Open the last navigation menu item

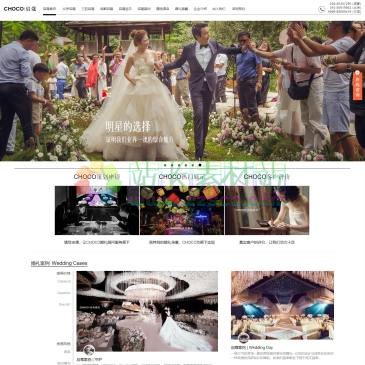(238, 9)
